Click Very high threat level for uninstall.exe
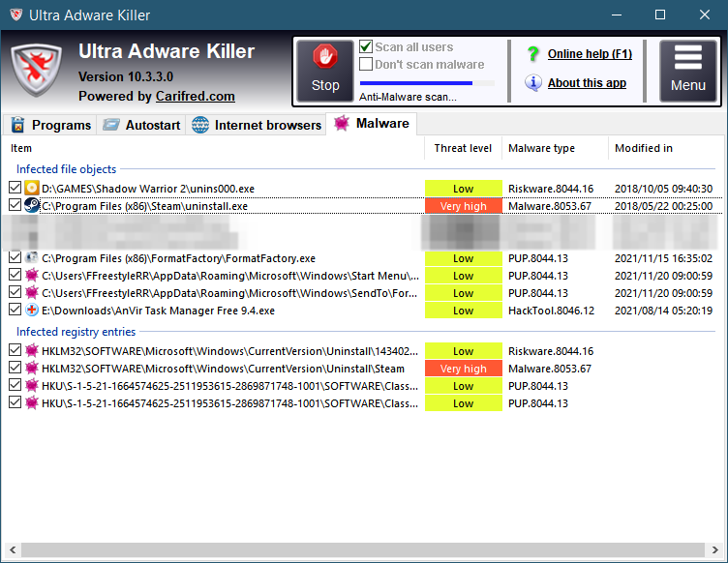728x563 pixels. tap(464, 206)
